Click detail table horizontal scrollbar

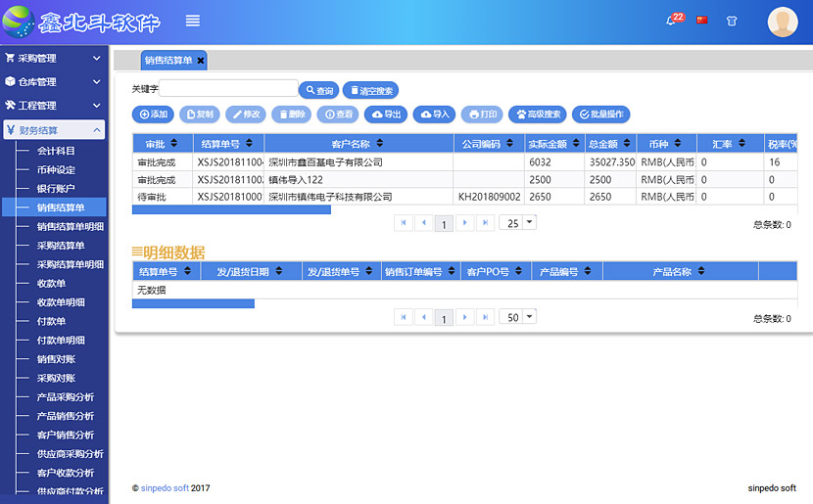coord(193,303)
